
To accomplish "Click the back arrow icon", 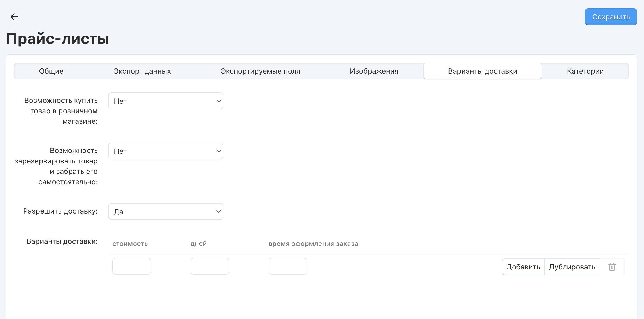I will click(x=14, y=17).
